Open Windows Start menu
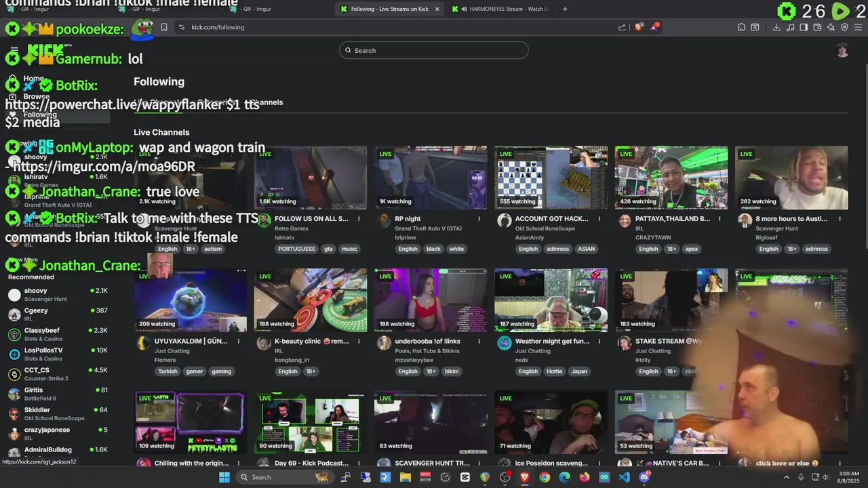 [x=224, y=477]
